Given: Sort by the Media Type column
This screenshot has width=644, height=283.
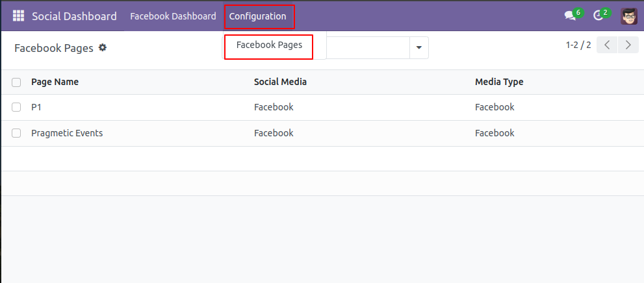Looking at the screenshot, I should pyautogui.click(x=499, y=82).
